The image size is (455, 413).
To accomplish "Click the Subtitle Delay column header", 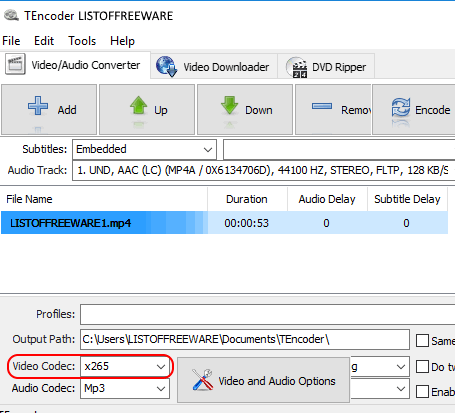I will [407, 199].
